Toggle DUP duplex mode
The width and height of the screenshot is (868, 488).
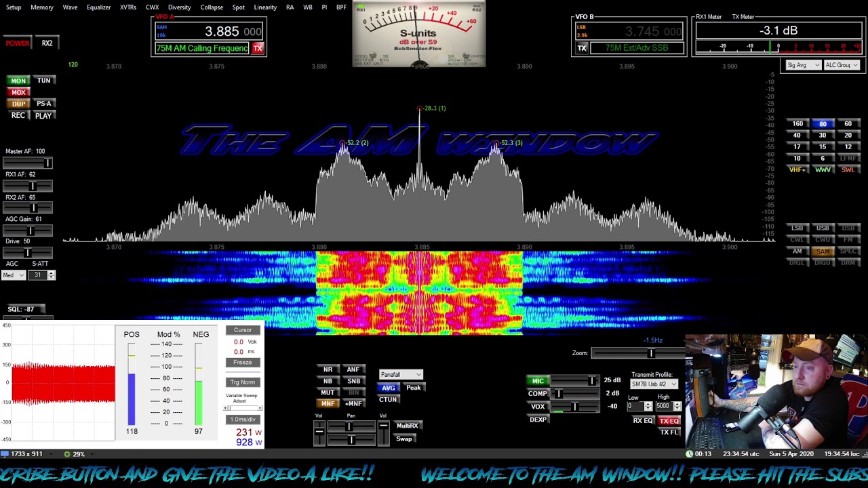(18, 104)
